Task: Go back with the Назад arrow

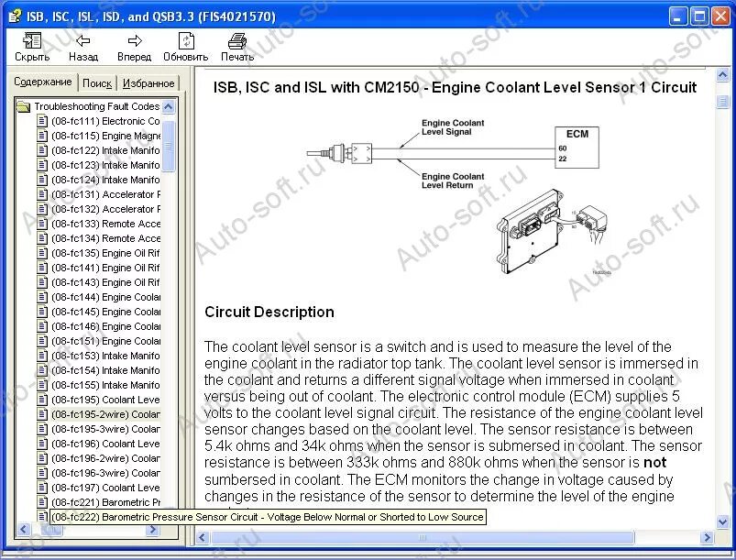Action: (x=83, y=47)
